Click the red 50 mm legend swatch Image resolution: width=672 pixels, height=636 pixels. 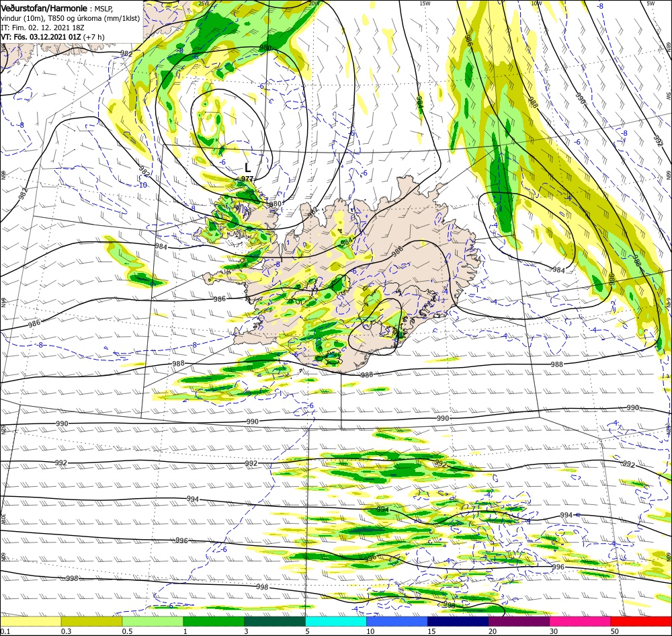click(x=641, y=621)
